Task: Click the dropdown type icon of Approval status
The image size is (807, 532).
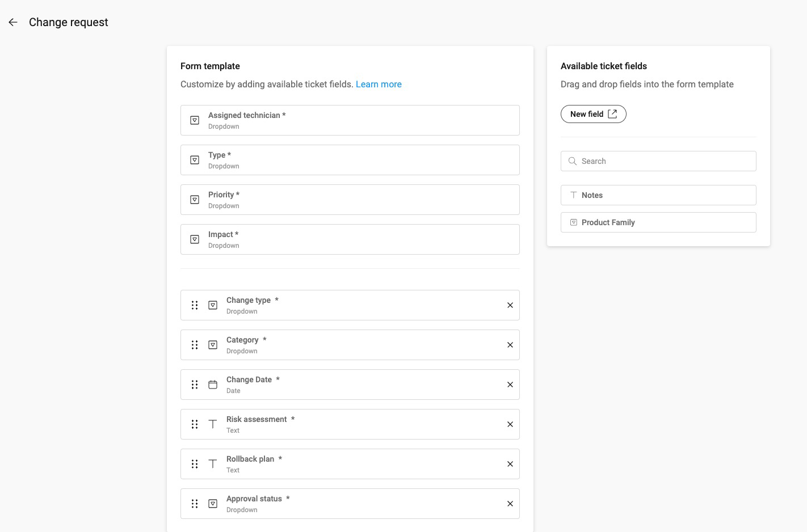Action: point(213,504)
